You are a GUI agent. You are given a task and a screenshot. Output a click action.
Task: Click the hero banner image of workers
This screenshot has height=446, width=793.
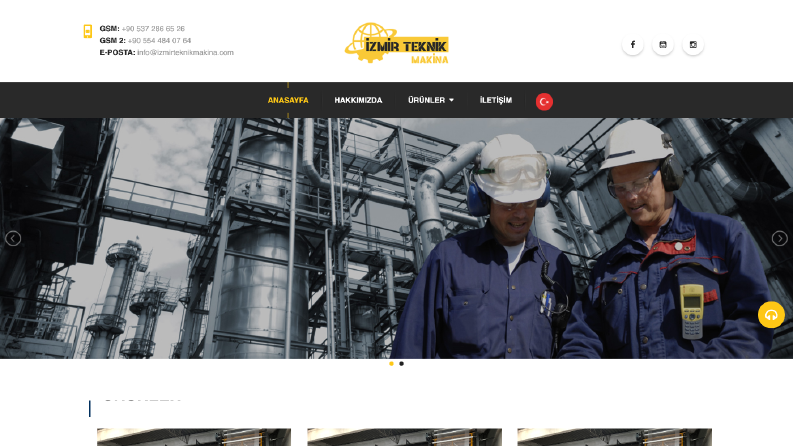(x=396, y=238)
